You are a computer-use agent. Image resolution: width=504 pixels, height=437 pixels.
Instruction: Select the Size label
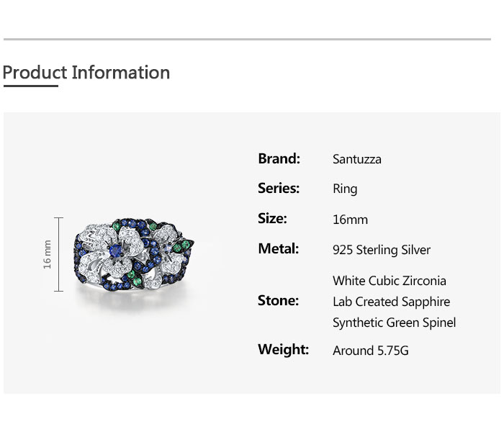pos(272,219)
